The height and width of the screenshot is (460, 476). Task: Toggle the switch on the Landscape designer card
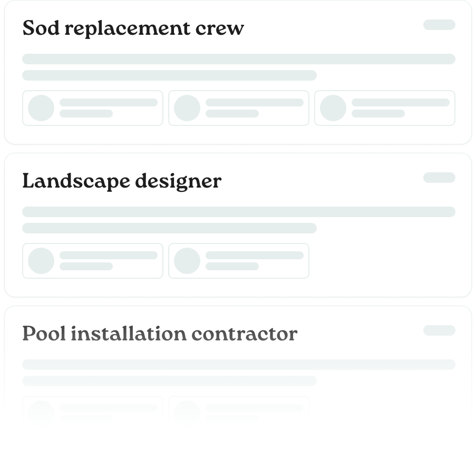tap(439, 178)
